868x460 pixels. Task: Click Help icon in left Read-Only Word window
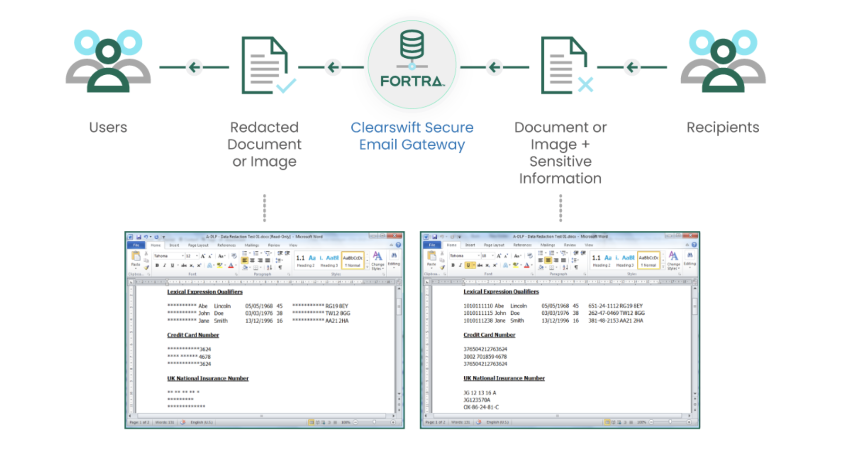point(399,245)
